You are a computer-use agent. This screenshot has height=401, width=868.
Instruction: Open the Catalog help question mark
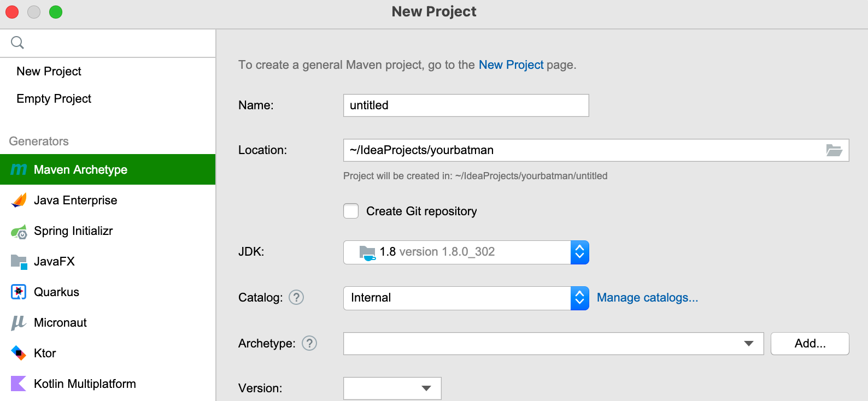pos(296,297)
